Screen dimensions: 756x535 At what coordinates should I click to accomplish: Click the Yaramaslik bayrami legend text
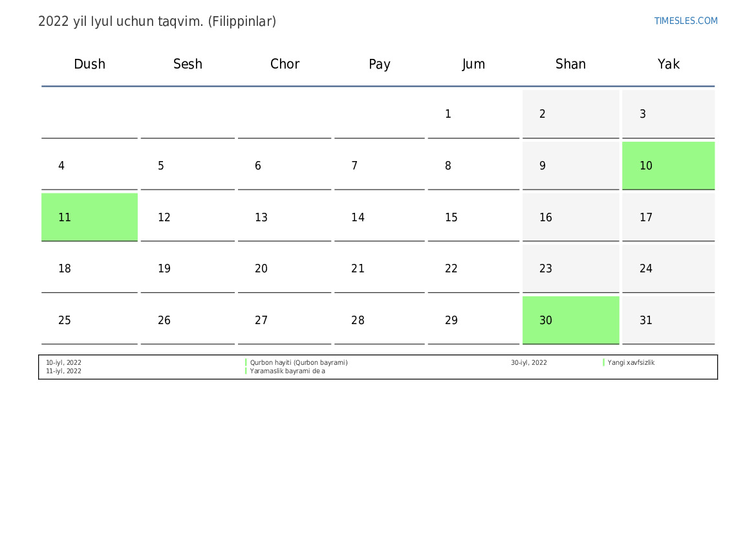(x=287, y=371)
